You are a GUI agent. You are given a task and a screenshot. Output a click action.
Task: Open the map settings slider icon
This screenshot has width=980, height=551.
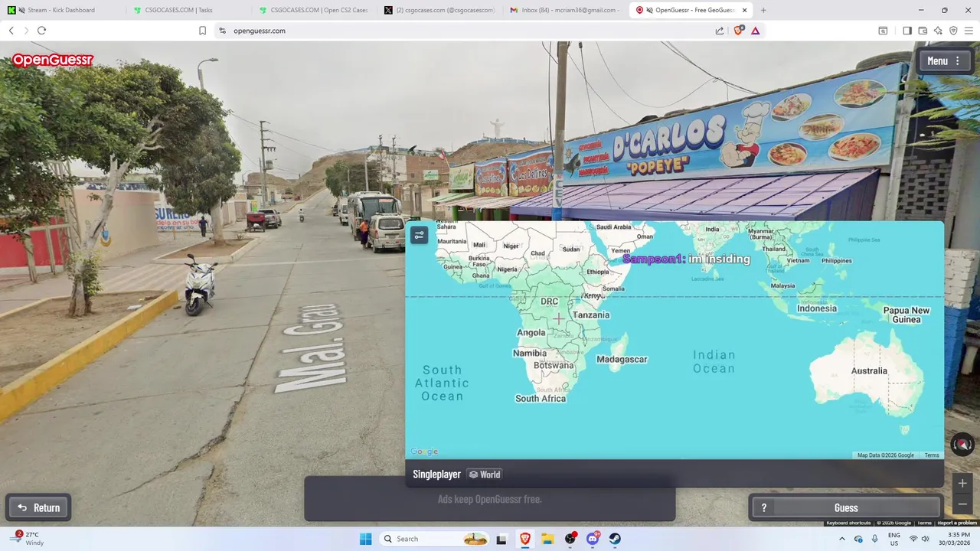tap(419, 235)
